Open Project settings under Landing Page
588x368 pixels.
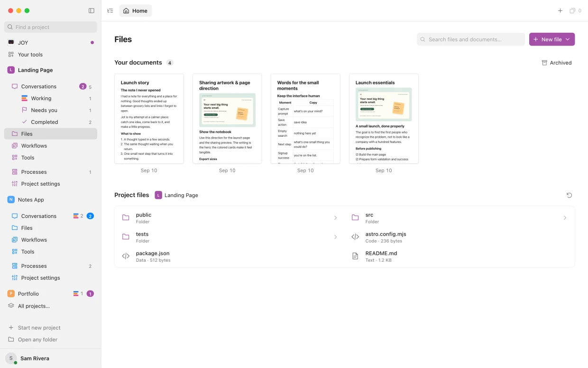pos(51,184)
